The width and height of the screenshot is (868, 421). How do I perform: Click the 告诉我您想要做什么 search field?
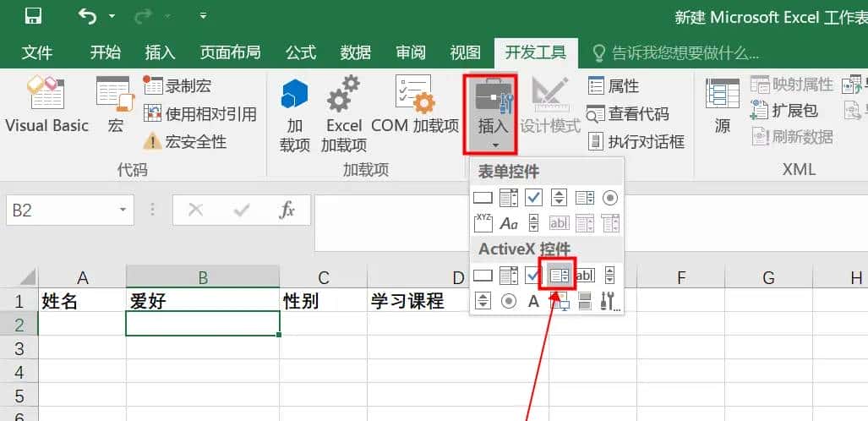click(x=675, y=53)
